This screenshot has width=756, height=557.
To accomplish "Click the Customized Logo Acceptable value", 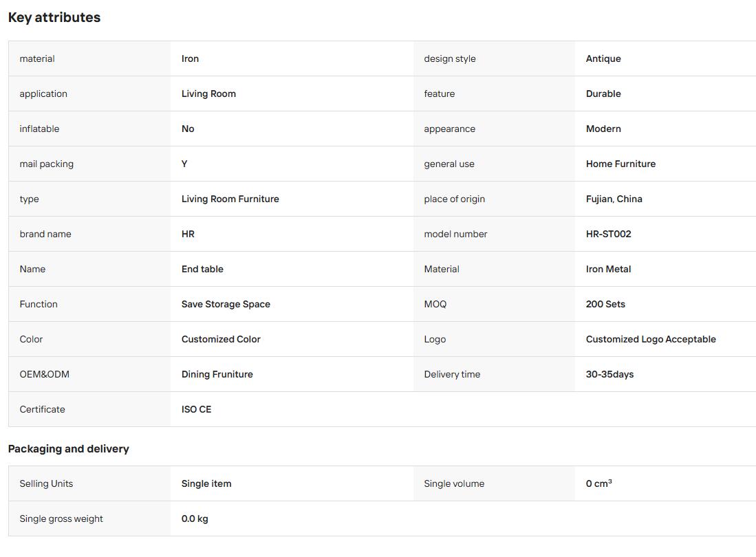I will pyautogui.click(x=651, y=339).
